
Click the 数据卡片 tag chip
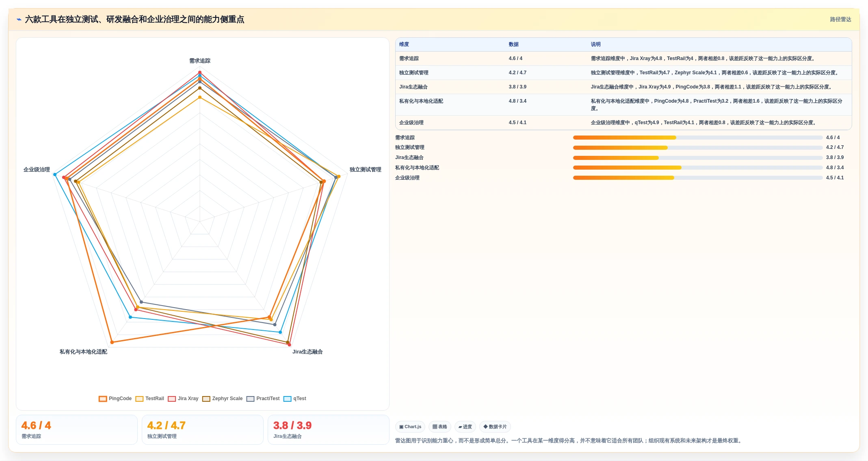495,427
